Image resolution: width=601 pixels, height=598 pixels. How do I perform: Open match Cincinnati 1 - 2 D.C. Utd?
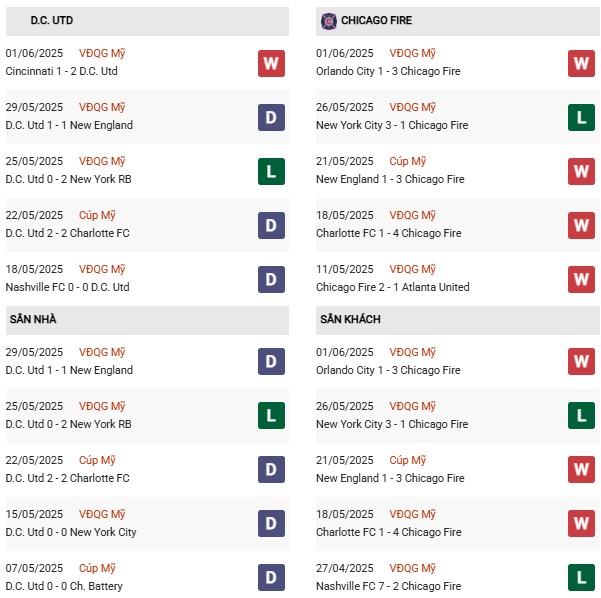(x=62, y=71)
